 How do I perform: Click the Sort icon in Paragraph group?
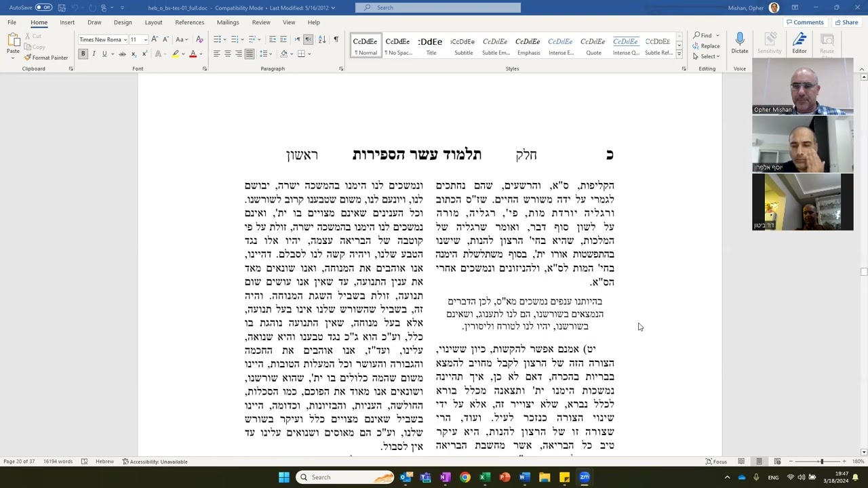coord(322,39)
